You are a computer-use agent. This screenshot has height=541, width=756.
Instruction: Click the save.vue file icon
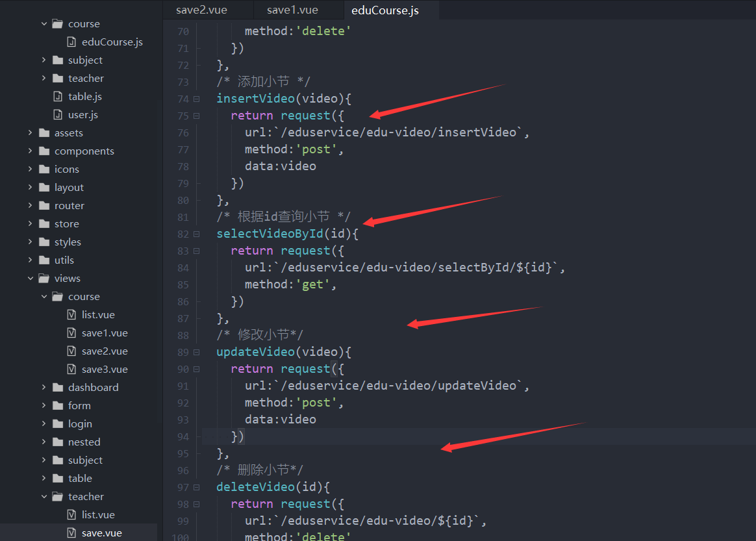(71, 533)
